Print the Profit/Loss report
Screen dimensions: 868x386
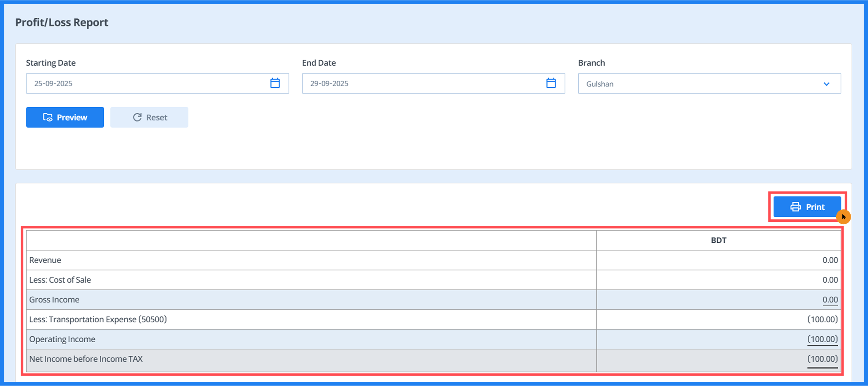[x=807, y=206]
